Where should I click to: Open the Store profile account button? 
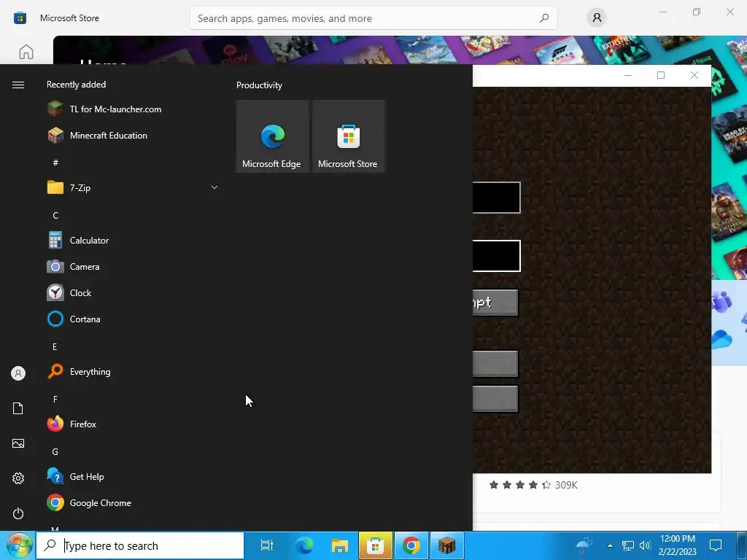coord(597,18)
